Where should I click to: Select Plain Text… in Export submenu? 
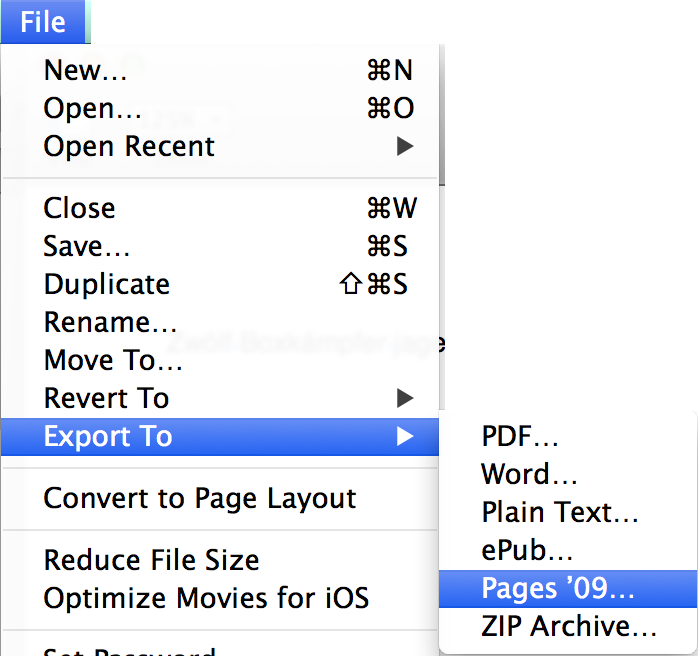560,512
